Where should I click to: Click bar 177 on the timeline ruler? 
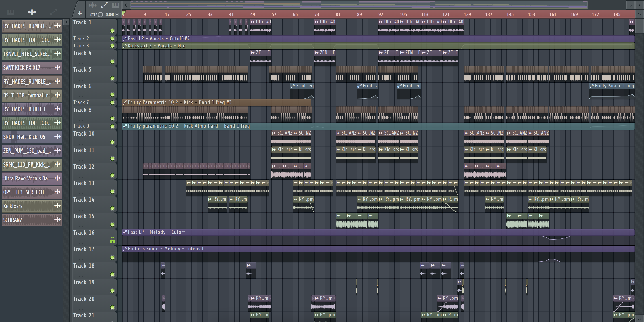pyautogui.click(x=595, y=15)
